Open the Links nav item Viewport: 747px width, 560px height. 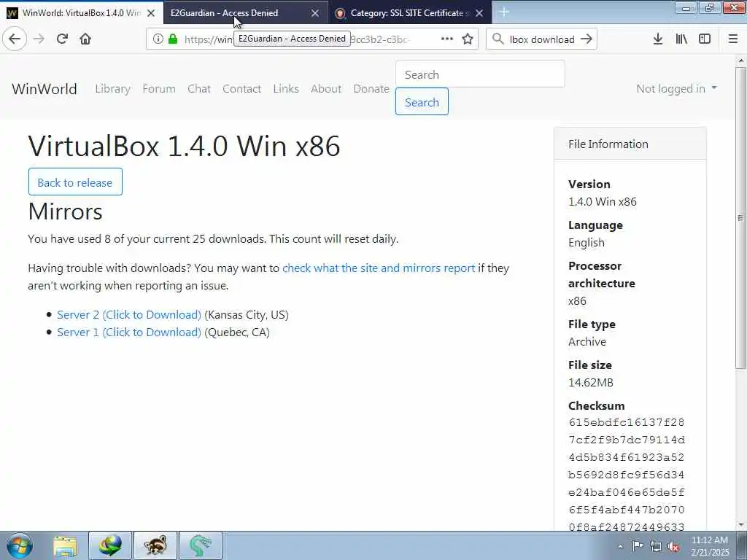286,88
